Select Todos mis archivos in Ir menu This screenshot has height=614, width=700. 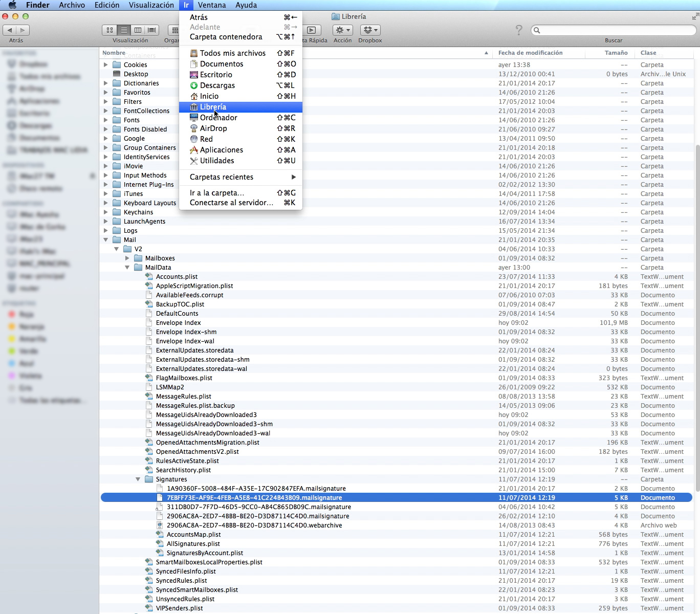click(240, 53)
